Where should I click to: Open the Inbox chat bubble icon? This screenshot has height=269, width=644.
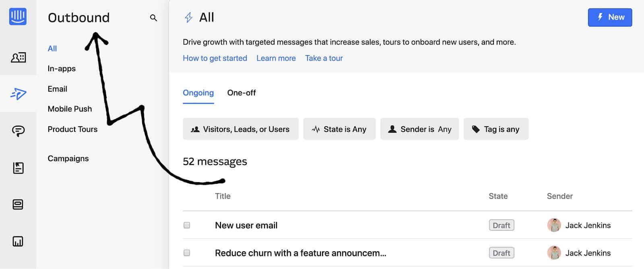pyautogui.click(x=18, y=131)
